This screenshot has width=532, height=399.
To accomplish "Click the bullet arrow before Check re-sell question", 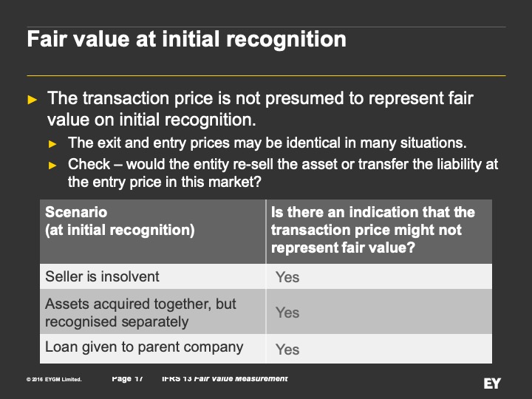I will [x=52, y=166].
